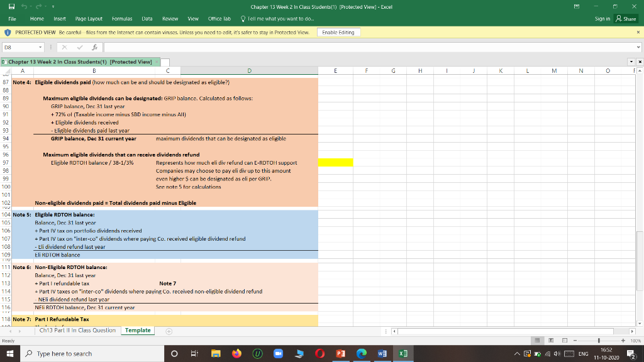Image resolution: width=644 pixels, height=362 pixels.
Task: Switch to Page Break Preview icon
Action: [x=565, y=341]
